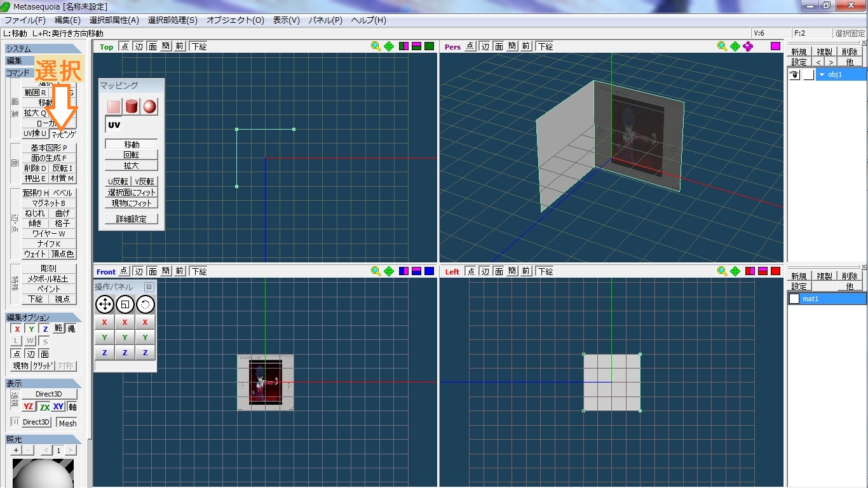The height and width of the screenshot is (488, 868).
Task: Click 現物にフィット button
Action: click(x=132, y=203)
